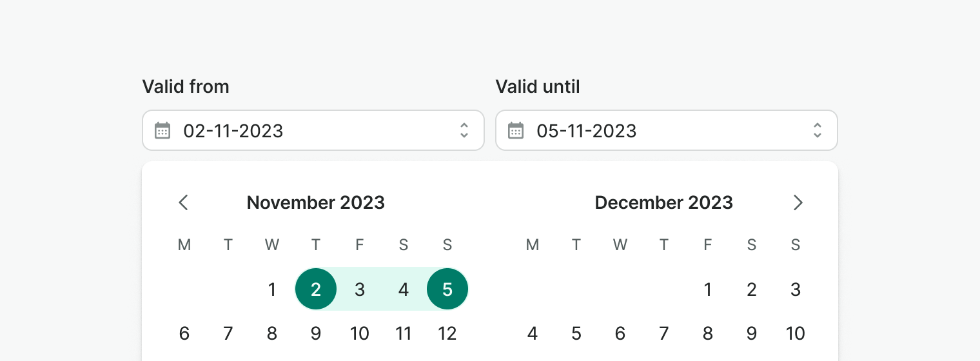The image size is (980, 361).
Task: Pick November 1 in the calendar
Action: coord(272,289)
